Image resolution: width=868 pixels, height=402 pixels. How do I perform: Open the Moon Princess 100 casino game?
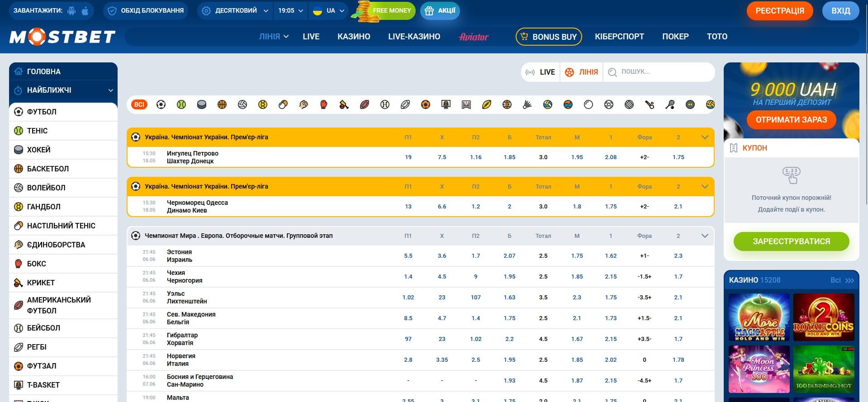click(x=759, y=369)
